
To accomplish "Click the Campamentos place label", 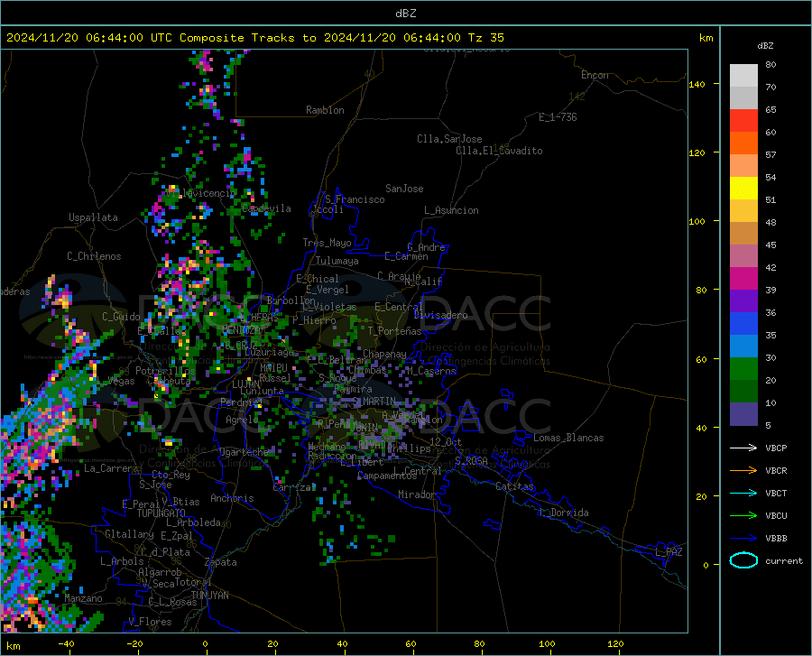I will pyautogui.click(x=386, y=476).
